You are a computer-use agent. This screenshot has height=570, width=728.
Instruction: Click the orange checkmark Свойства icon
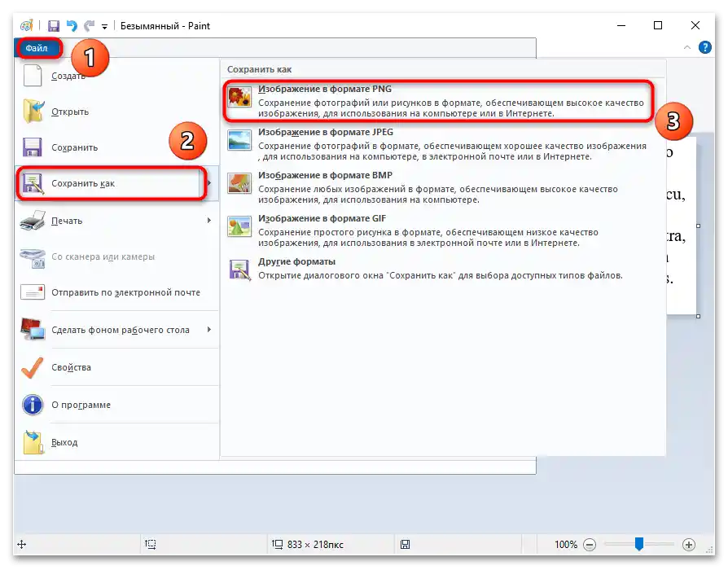(33, 367)
